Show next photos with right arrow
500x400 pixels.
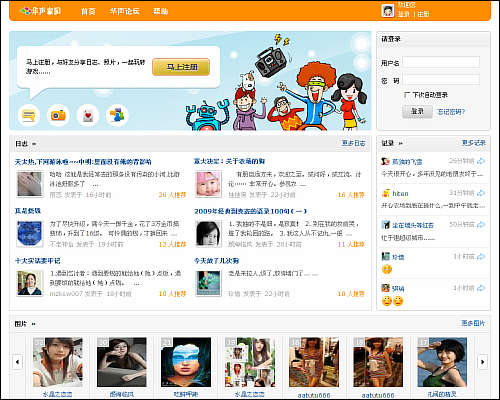tap(482, 362)
